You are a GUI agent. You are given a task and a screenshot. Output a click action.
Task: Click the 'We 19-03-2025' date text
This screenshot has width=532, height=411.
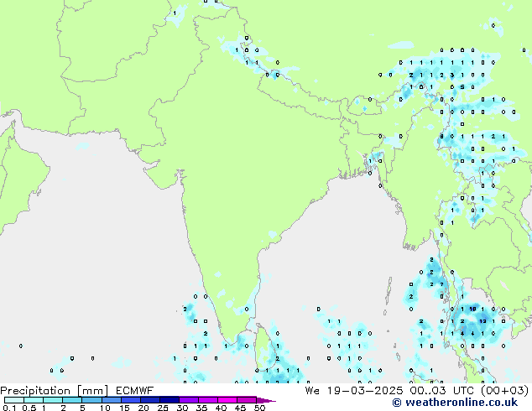[354, 391]
